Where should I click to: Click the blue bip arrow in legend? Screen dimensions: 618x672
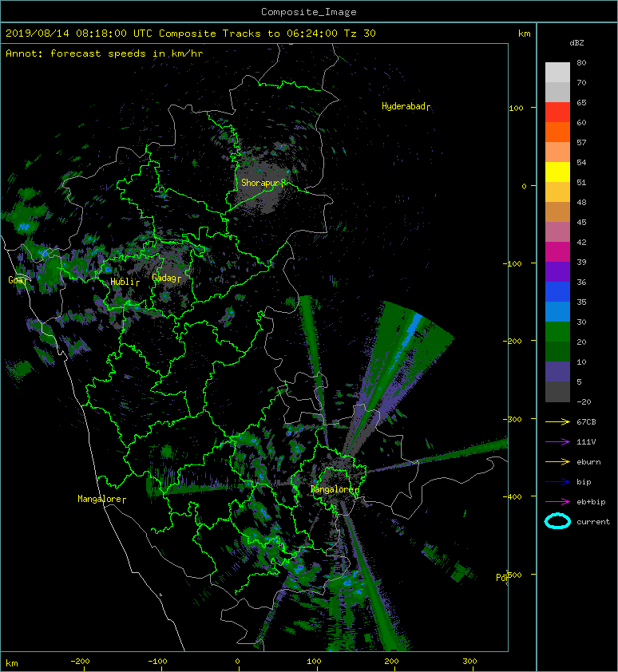(557, 482)
